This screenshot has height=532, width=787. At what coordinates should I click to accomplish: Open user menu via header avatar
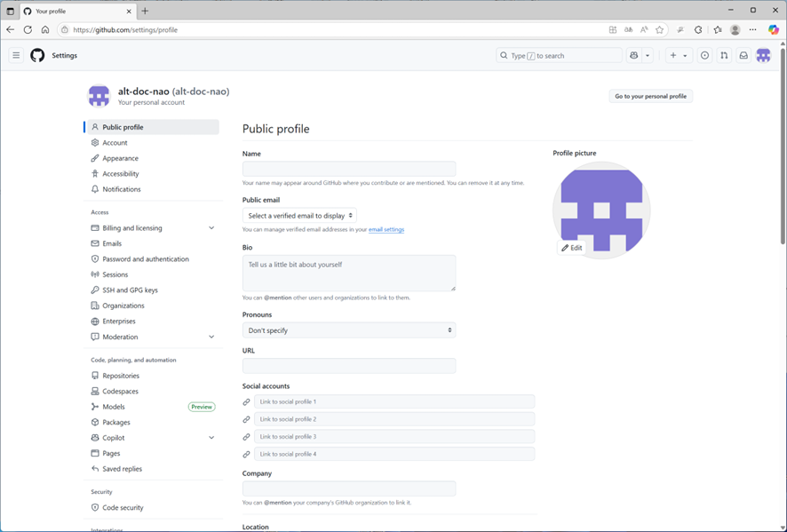[763, 55]
